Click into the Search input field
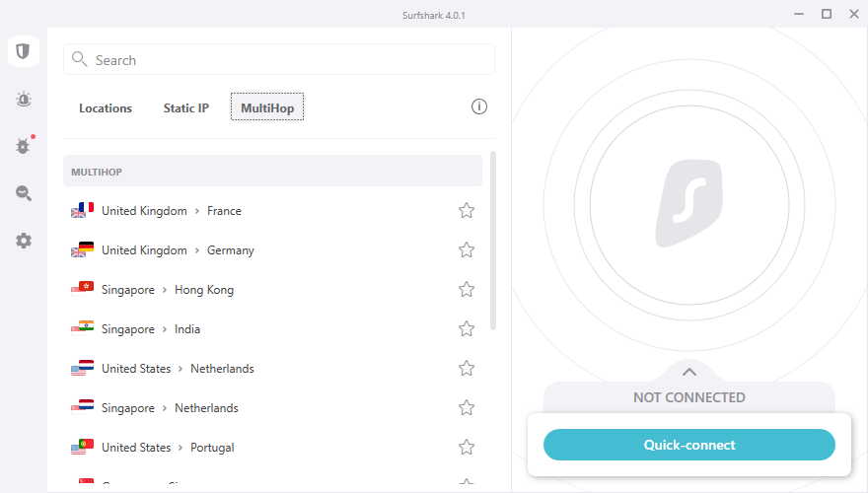This screenshot has width=868, height=493. 286,60
